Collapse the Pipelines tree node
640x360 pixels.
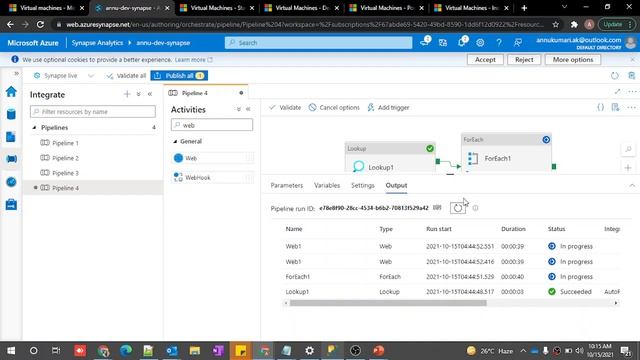[x=34, y=127]
